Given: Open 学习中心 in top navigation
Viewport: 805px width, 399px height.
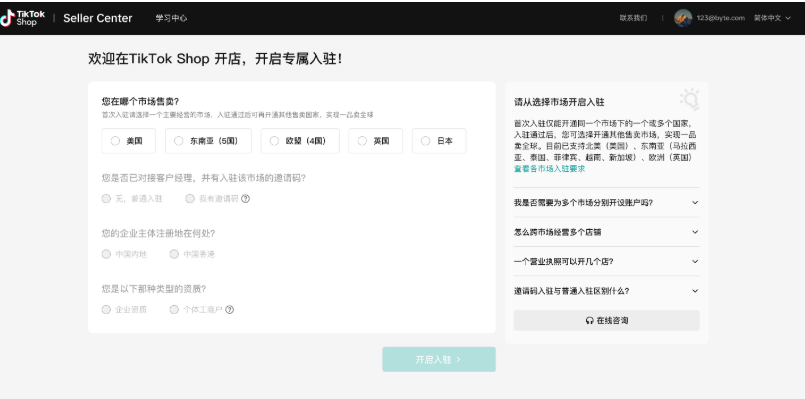Looking at the screenshot, I should coord(171,18).
